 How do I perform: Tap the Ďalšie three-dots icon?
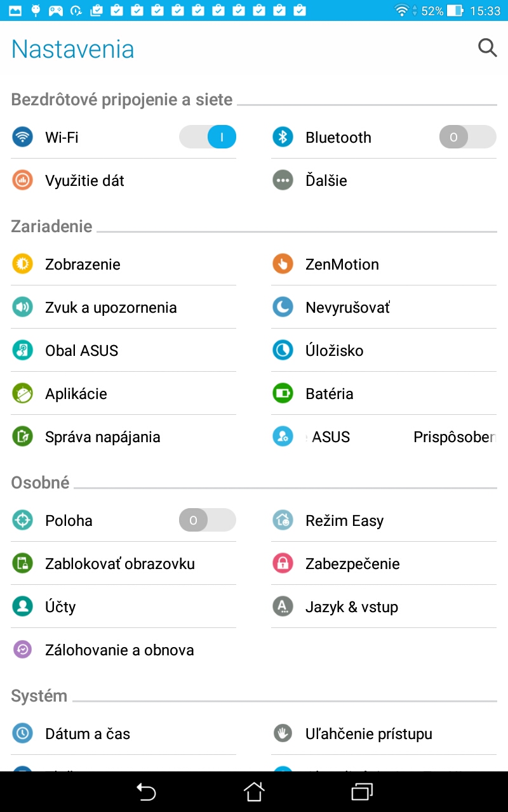tap(283, 180)
